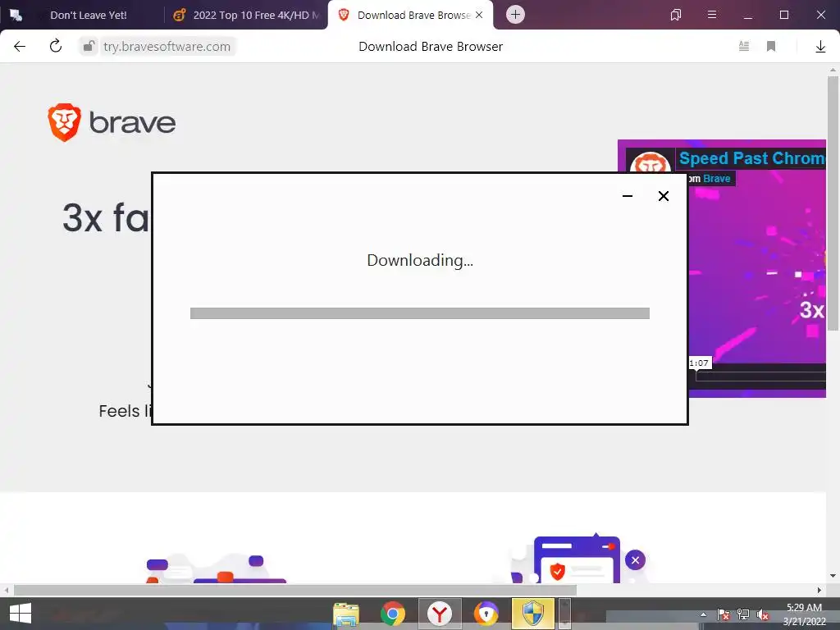Click the Action Center flag tray icon
Viewport: 840px width, 630px height.
[x=724, y=614]
